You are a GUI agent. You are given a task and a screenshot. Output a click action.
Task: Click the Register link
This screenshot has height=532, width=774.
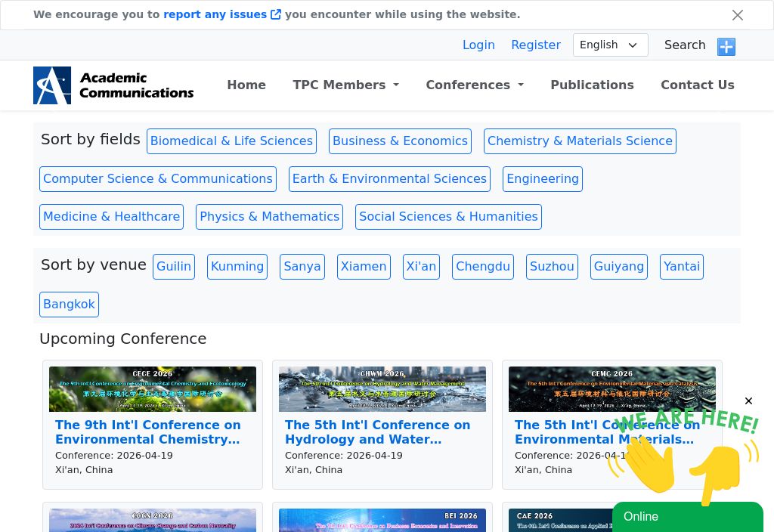[536, 45]
